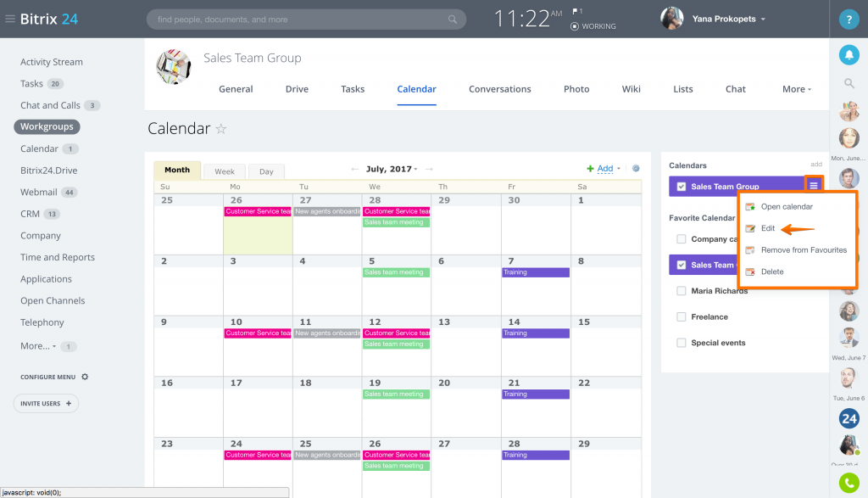868x498 pixels.
Task: Open General tab of Sales Team Group
Action: pos(236,89)
